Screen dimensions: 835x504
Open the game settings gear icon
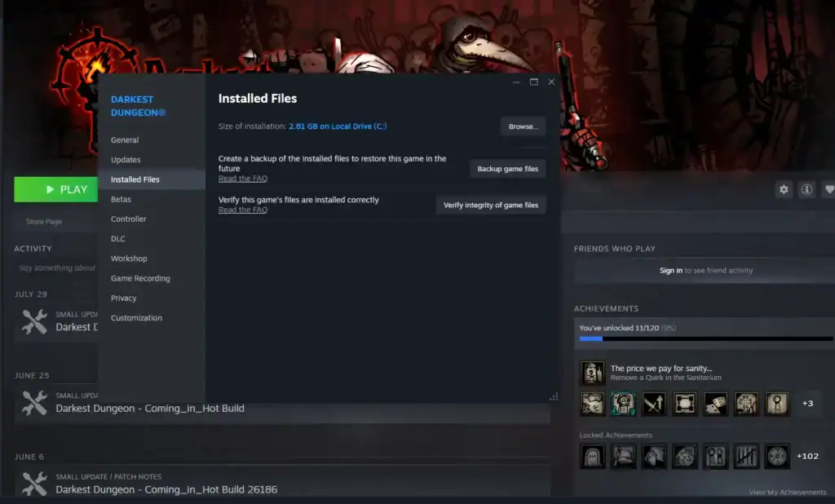click(784, 189)
